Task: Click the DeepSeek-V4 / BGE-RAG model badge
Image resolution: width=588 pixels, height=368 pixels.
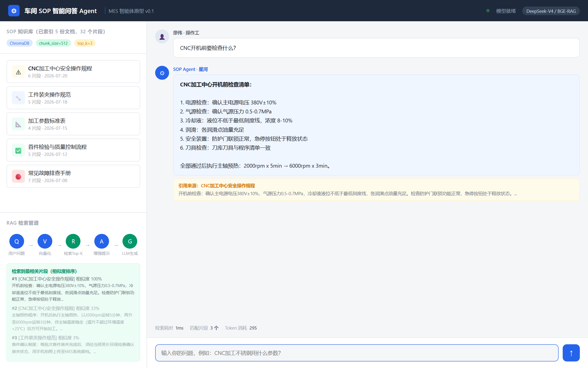Action: 551,11
